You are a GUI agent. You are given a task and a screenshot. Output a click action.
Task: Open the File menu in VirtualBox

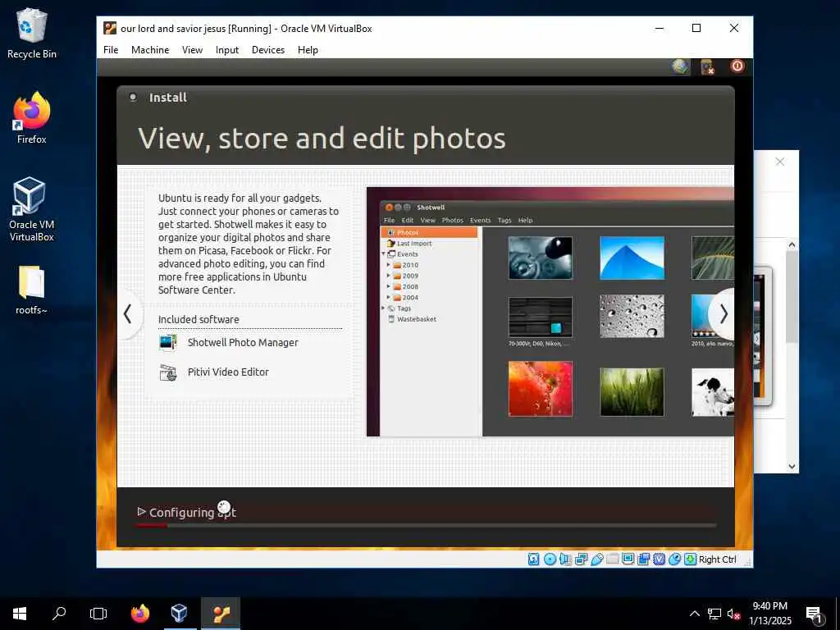click(111, 50)
